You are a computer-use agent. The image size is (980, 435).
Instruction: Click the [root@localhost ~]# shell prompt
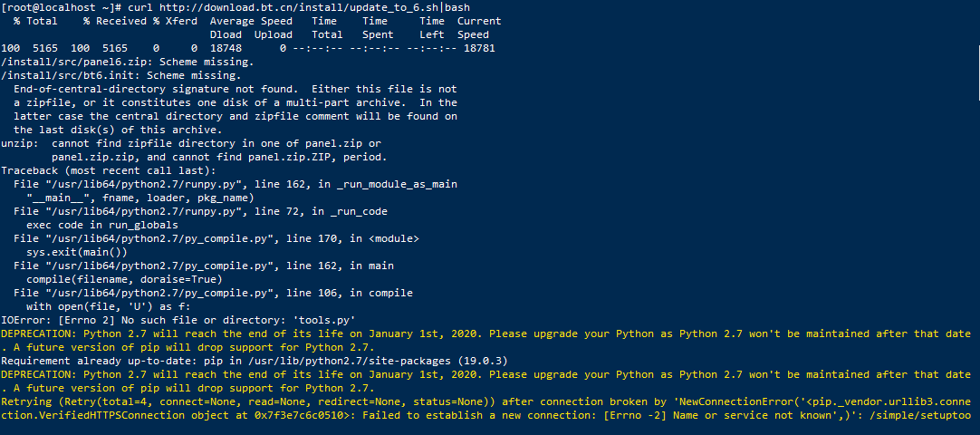pyautogui.click(x=62, y=7)
